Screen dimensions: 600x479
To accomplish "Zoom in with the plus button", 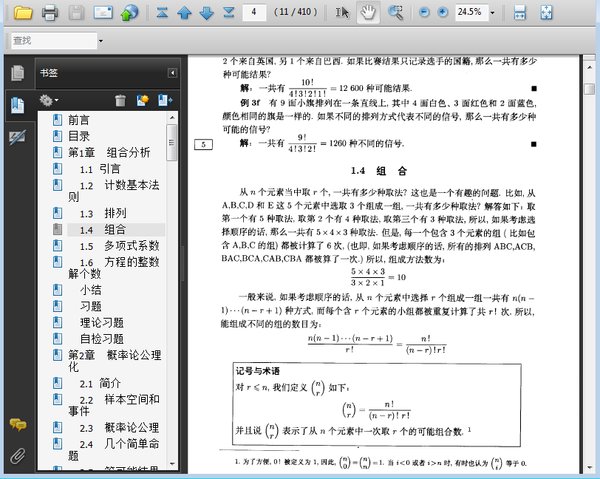I will click(x=443, y=12).
